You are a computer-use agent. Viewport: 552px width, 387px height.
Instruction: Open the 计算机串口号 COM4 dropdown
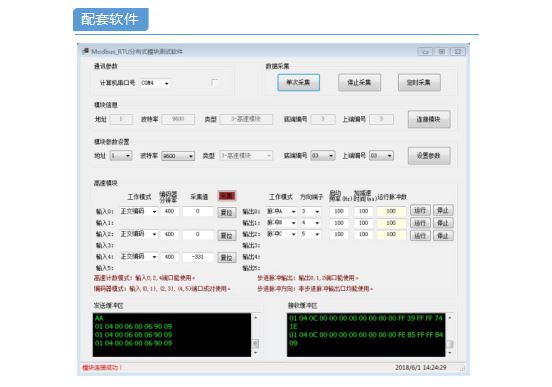coord(155,83)
